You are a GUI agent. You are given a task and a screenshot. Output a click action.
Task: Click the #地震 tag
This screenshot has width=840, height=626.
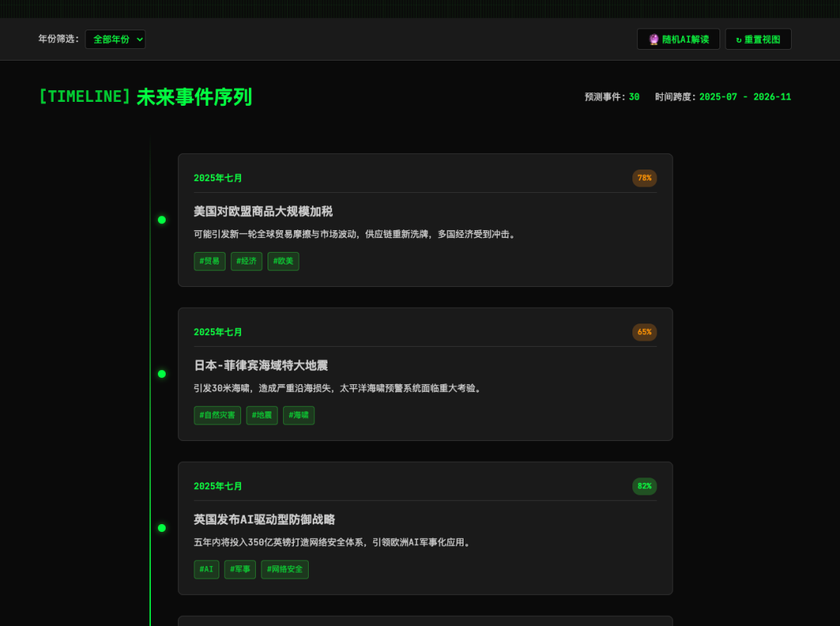(262, 415)
